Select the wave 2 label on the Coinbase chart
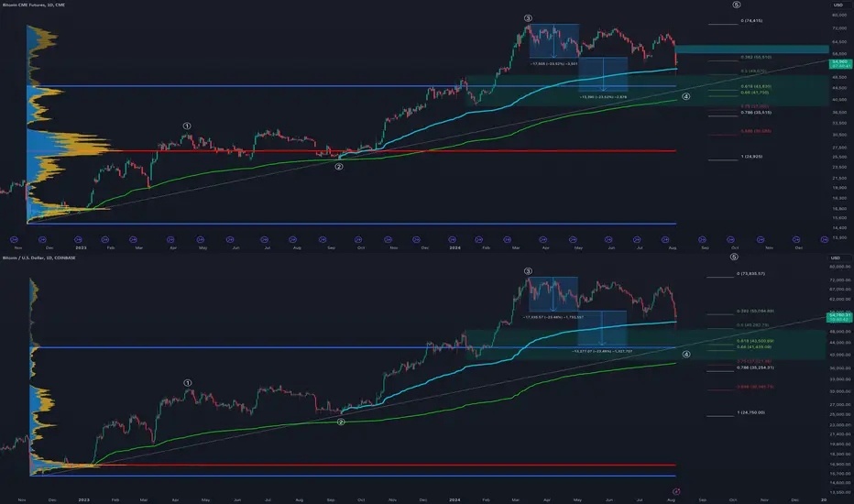 point(341,422)
